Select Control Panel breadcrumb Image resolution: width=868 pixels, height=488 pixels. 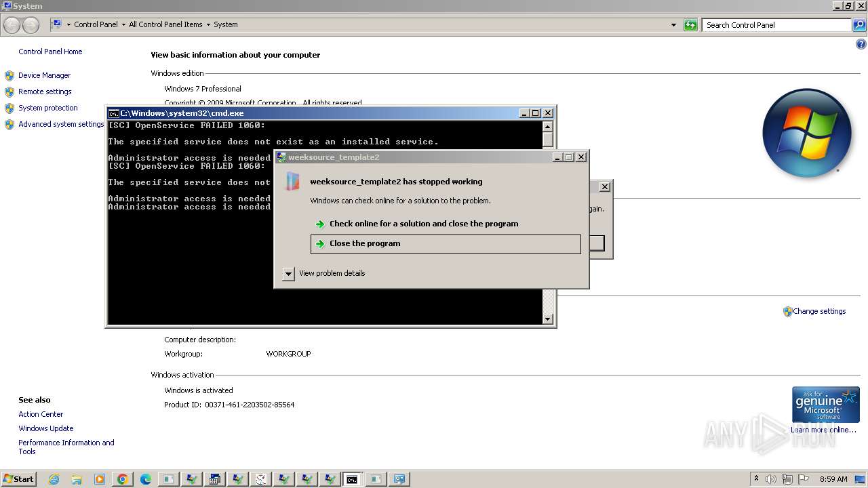coord(96,24)
